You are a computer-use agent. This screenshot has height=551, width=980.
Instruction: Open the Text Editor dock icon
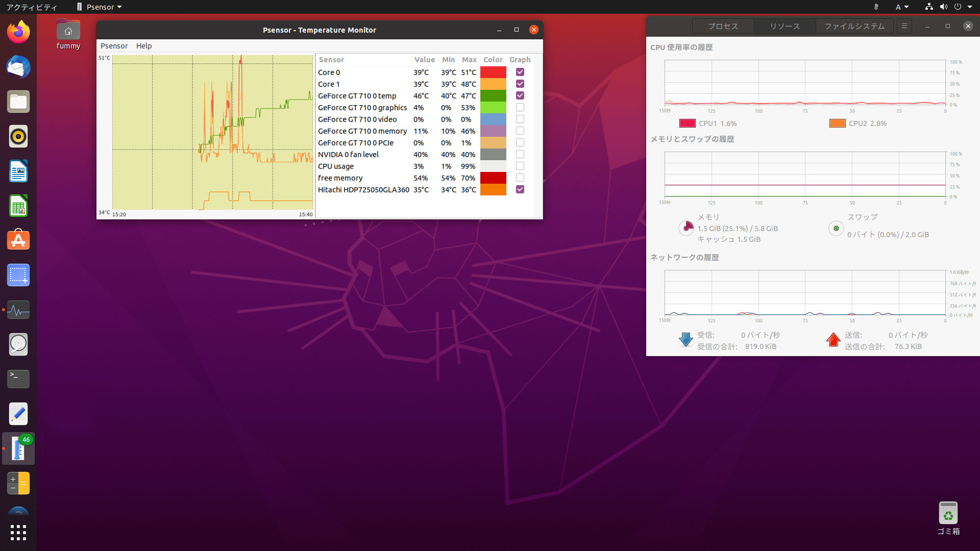(x=18, y=414)
